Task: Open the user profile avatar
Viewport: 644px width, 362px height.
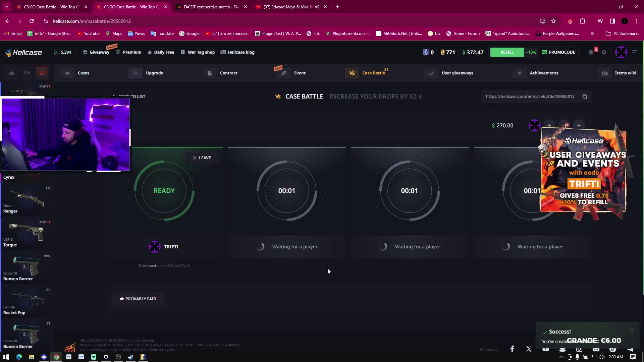Action: [621, 52]
